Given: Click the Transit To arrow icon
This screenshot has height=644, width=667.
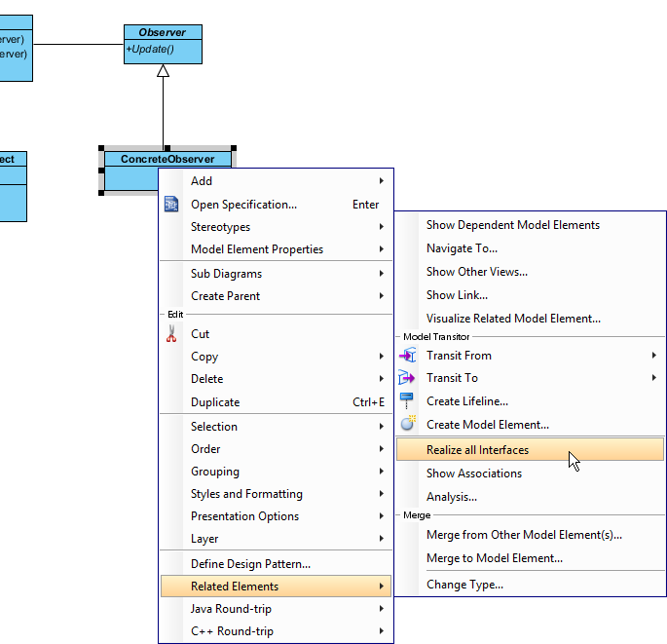Looking at the screenshot, I should (406, 378).
